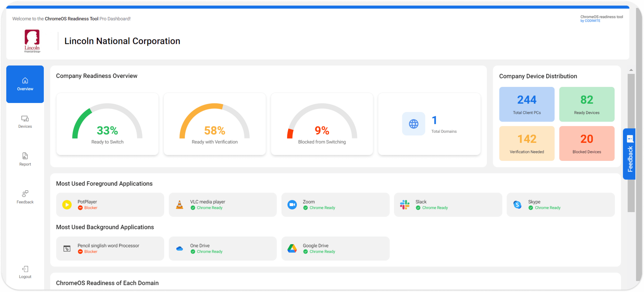Select the Feedback label in sidebar
This screenshot has width=644, height=292.
coord(25,202)
